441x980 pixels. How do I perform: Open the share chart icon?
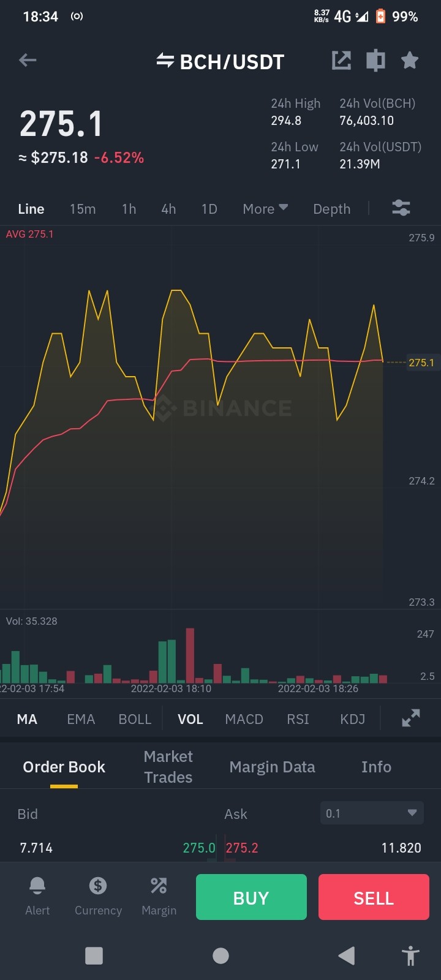point(341,60)
